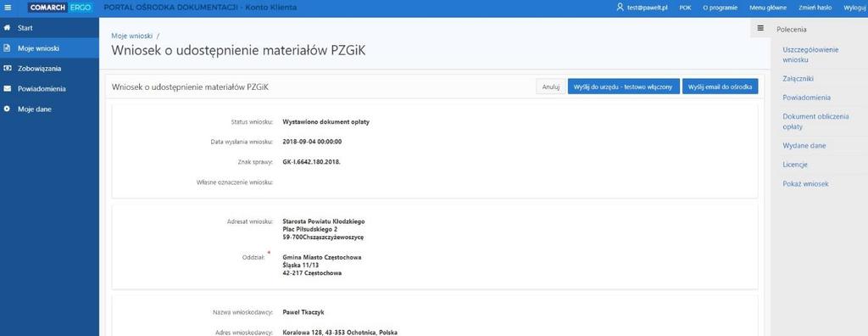
Task: Click the Anuluj button
Action: click(551, 87)
